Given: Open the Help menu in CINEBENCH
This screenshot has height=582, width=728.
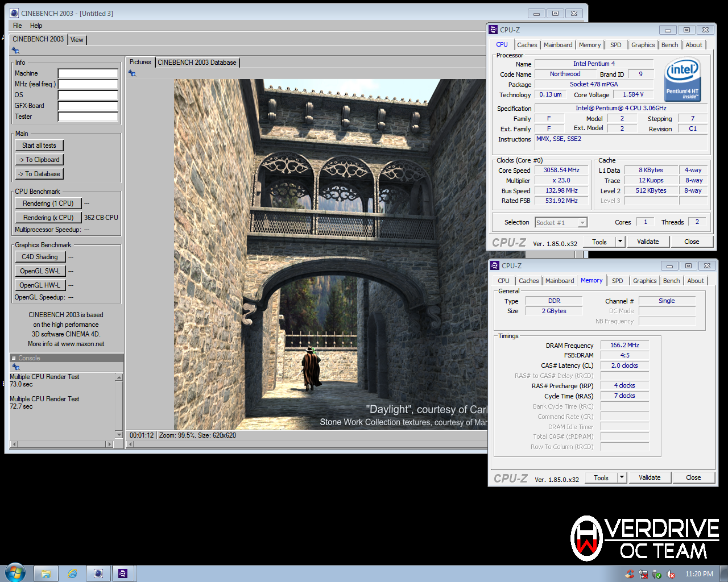Looking at the screenshot, I should (36, 26).
